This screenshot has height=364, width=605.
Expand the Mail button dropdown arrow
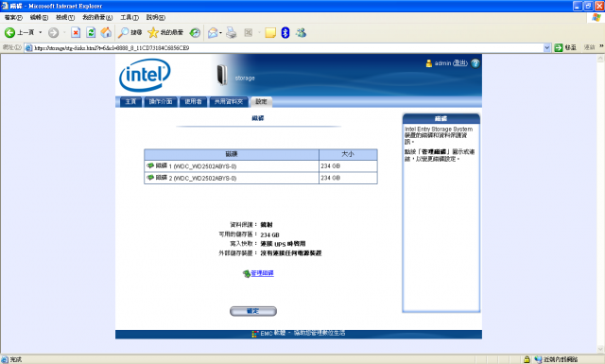click(220, 33)
